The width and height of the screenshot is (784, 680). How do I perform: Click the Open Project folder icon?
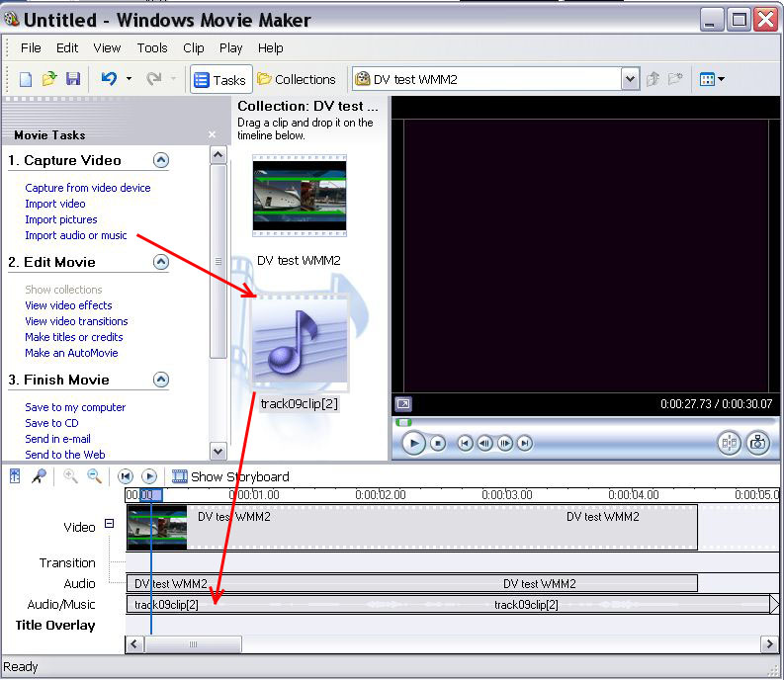[x=49, y=79]
